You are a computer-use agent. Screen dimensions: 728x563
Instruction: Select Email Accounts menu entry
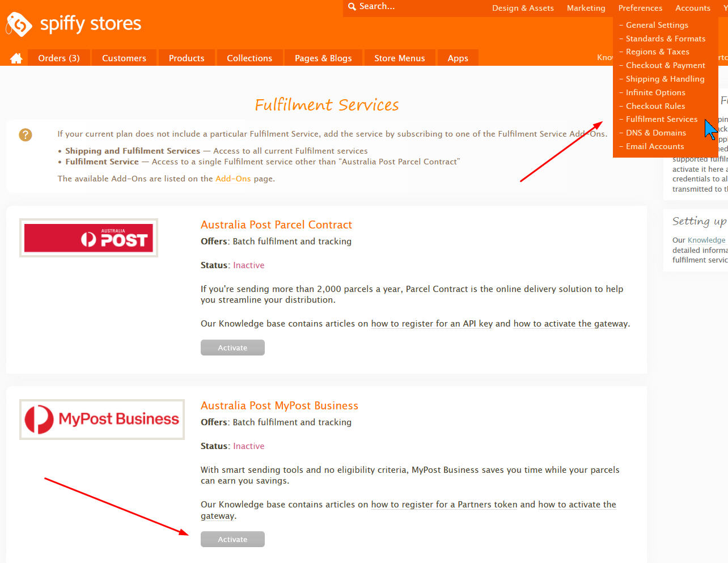[x=655, y=146]
